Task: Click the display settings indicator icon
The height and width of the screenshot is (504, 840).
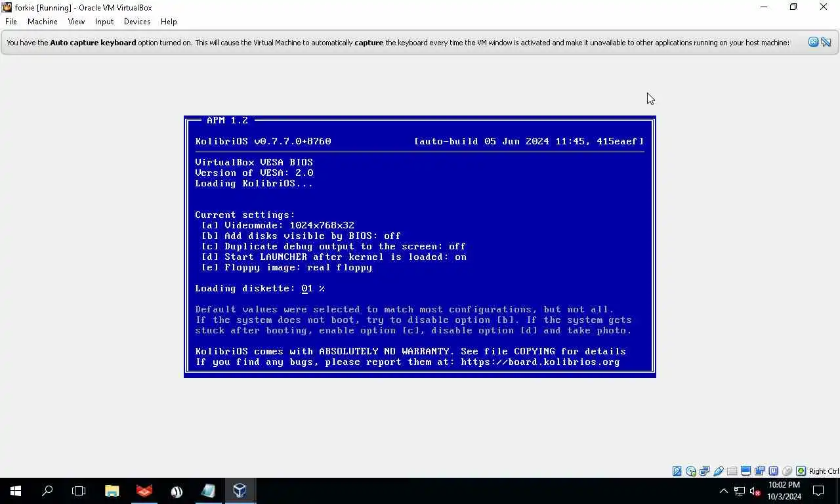Action: (x=746, y=471)
